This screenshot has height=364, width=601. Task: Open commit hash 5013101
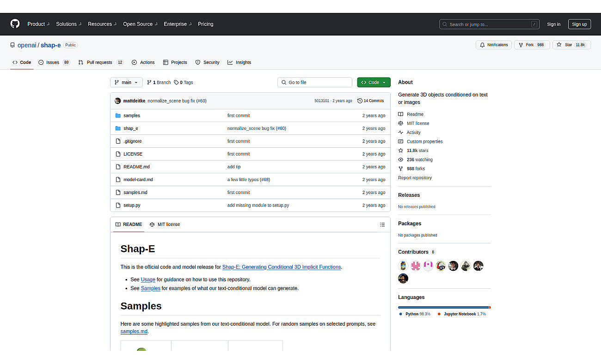(322, 101)
